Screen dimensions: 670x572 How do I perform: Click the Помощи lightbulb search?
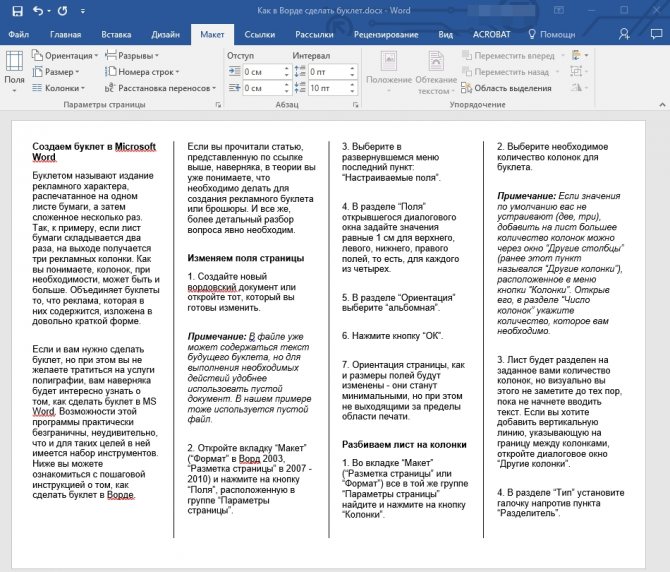coord(552,35)
